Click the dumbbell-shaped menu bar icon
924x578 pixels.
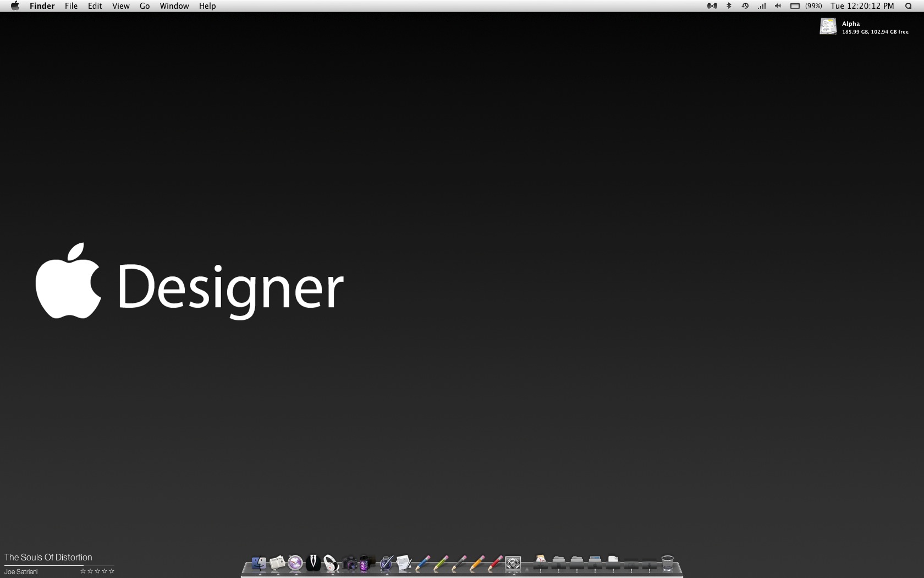point(712,6)
